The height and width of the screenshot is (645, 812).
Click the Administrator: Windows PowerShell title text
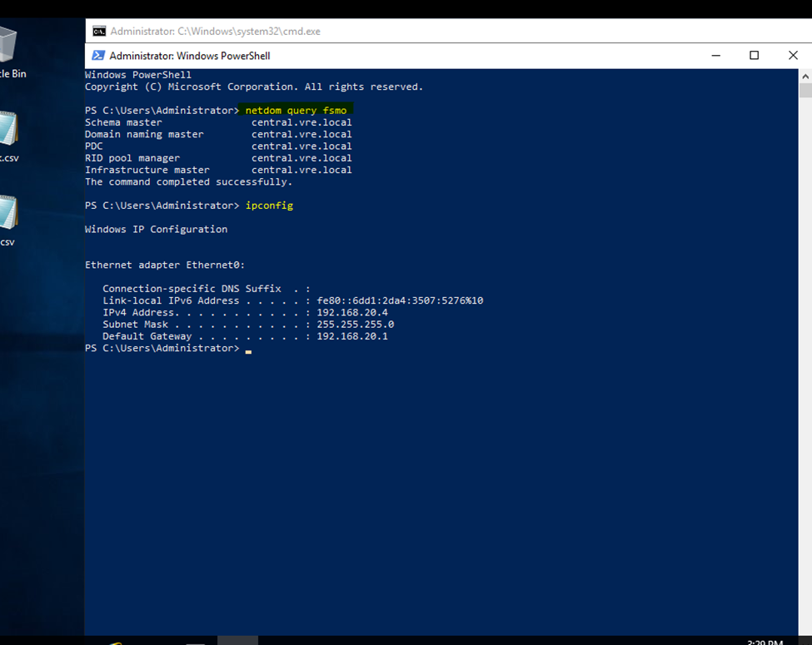190,56
